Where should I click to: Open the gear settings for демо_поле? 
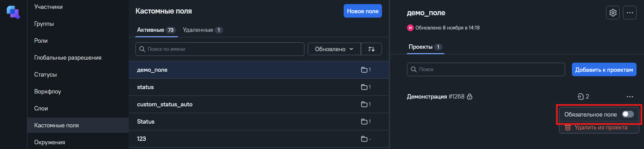pyautogui.click(x=613, y=13)
